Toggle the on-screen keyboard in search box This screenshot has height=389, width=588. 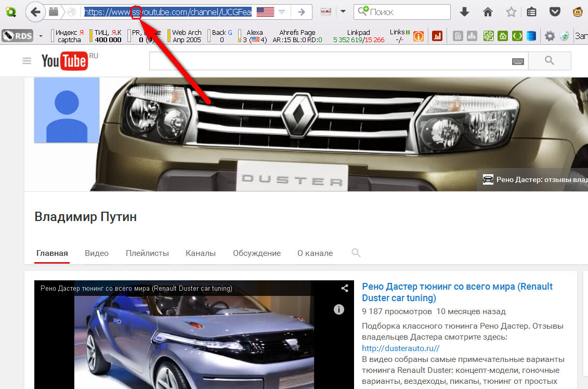coord(518,61)
